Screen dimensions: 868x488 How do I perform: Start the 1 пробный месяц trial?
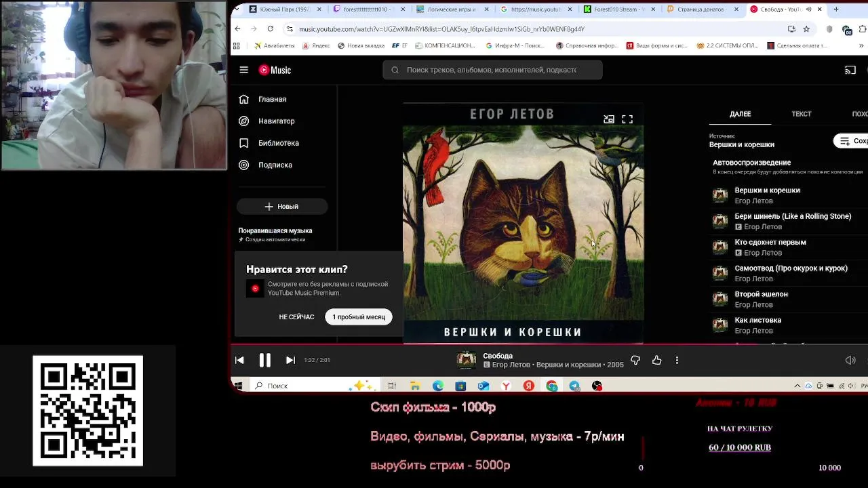click(x=359, y=317)
